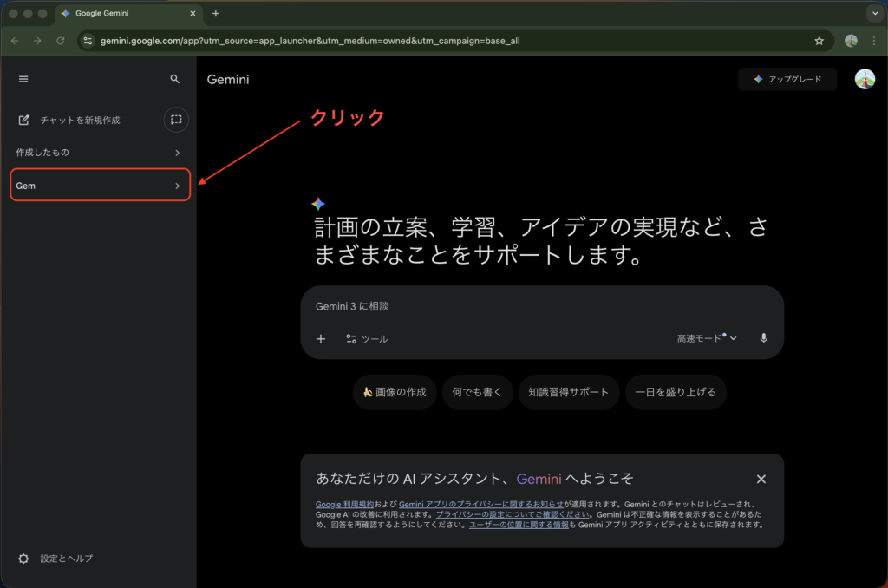This screenshot has width=888, height=588.
Task: Click the plus icon to add files
Action: (x=321, y=339)
